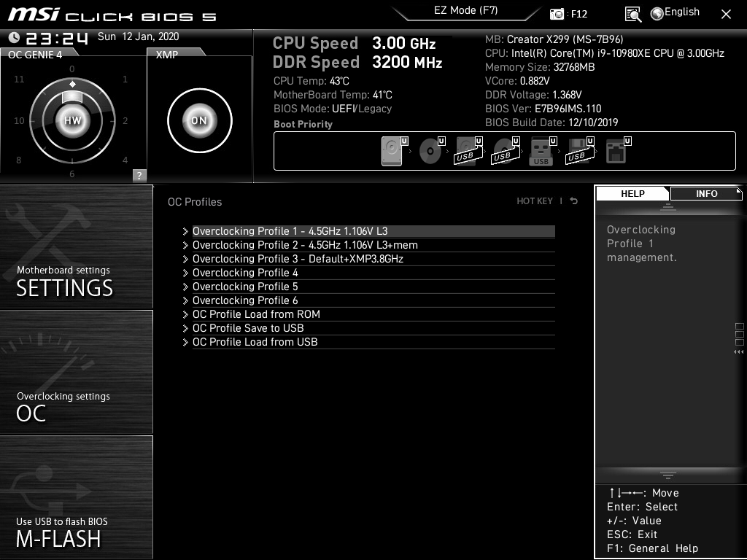Click the language globe icon

[x=657, y=14]
